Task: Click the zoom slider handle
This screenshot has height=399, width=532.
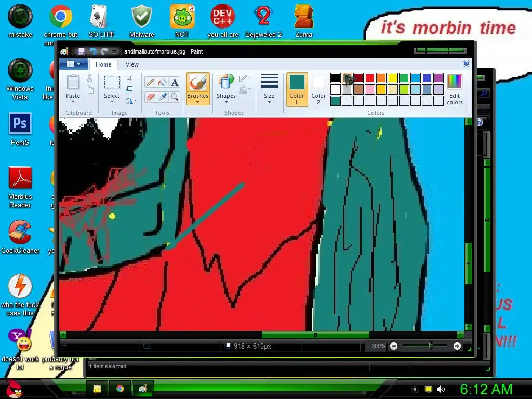Action: pos(431,346)
